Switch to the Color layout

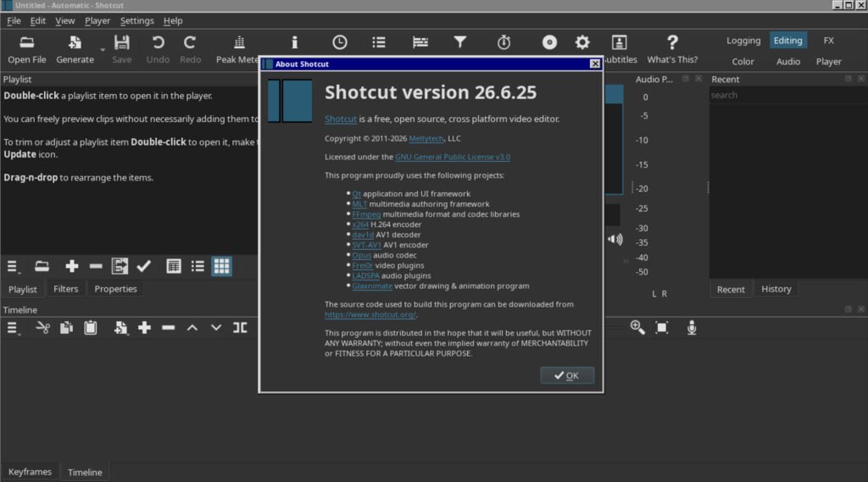(743, 62)
